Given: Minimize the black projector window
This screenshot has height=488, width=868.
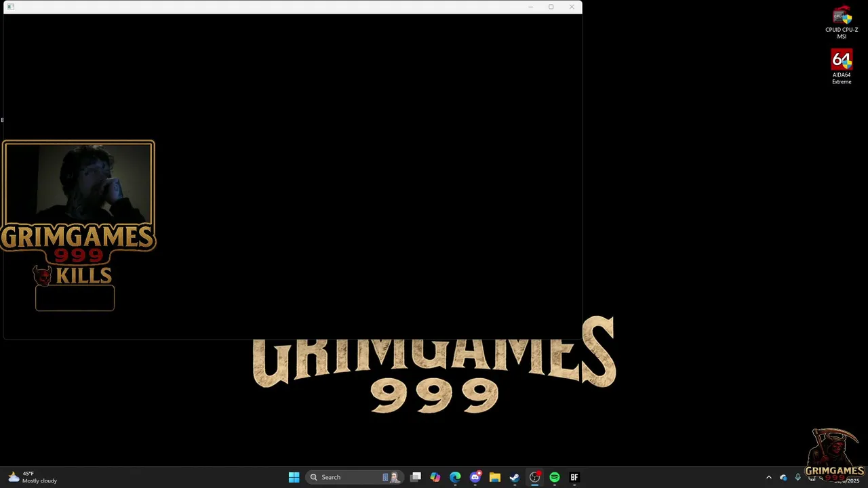Looking at the screenshot, I should coord(531,7).
